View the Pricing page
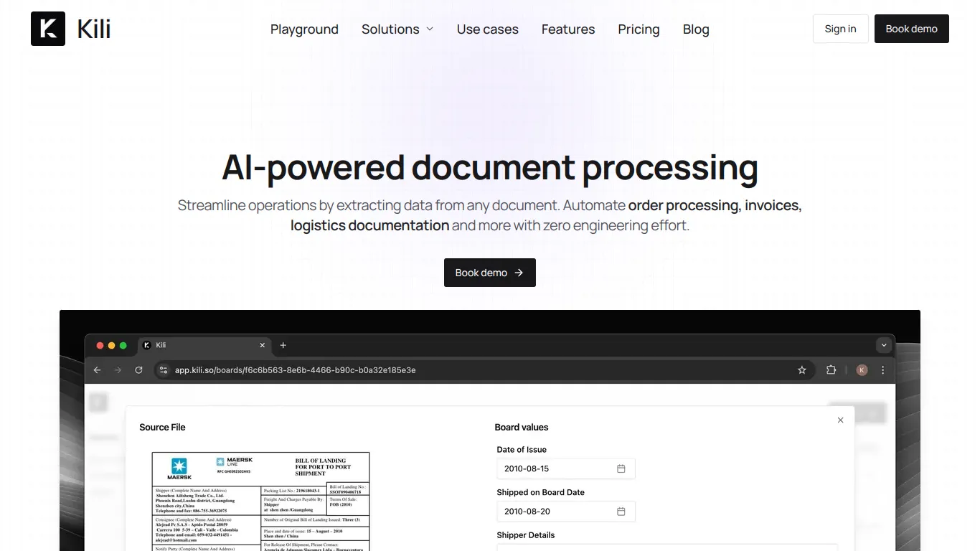The image size is (980, 551). tap(639, 29)
